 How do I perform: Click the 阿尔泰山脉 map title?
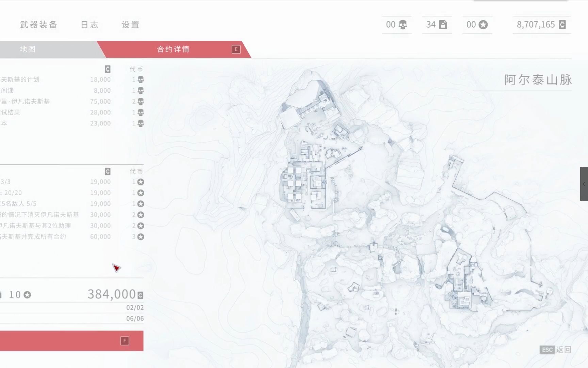[x=538, y=80]
